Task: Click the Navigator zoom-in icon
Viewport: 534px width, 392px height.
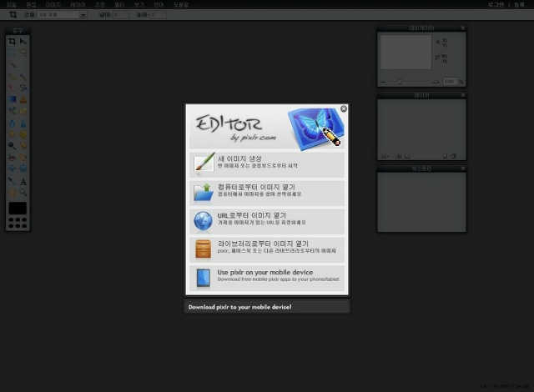Action: click(x=436, y=82)
